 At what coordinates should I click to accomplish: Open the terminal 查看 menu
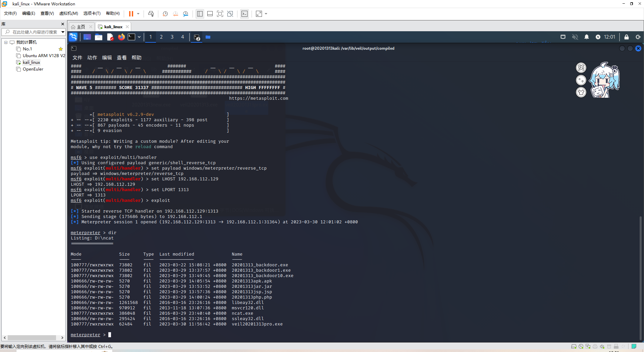(x=122, y=58)
